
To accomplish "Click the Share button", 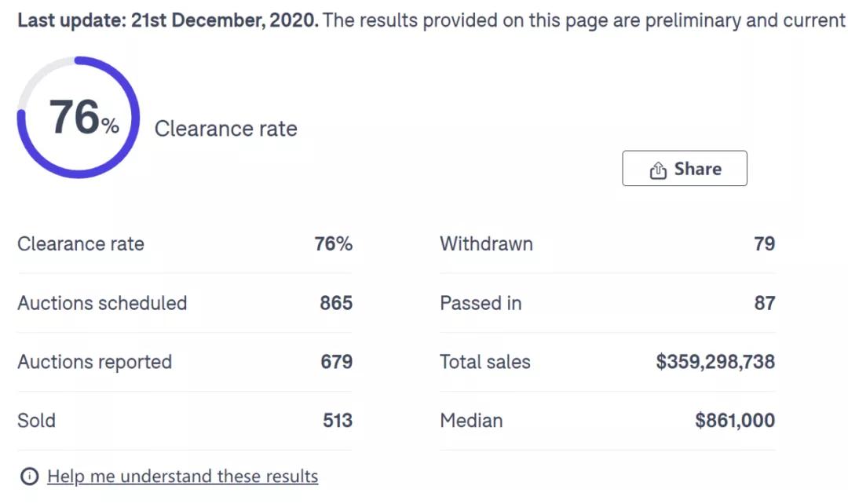I will point(684,168).
